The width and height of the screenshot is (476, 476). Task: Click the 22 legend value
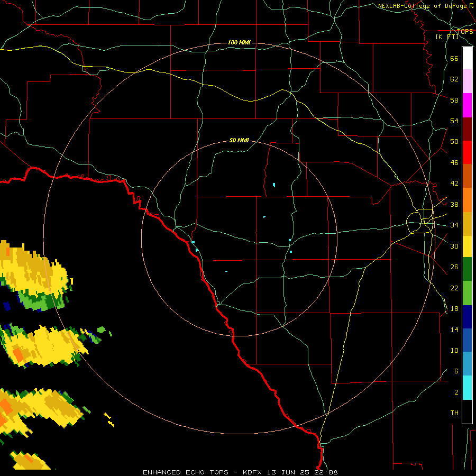tap(454, 288)
